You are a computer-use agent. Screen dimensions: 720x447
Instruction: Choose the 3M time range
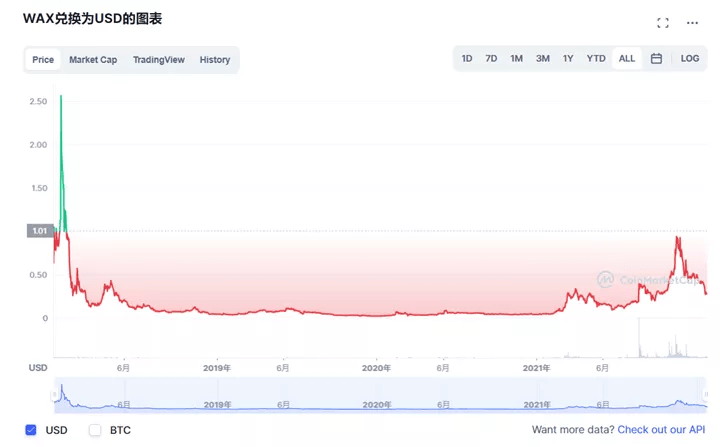point(542,59)
